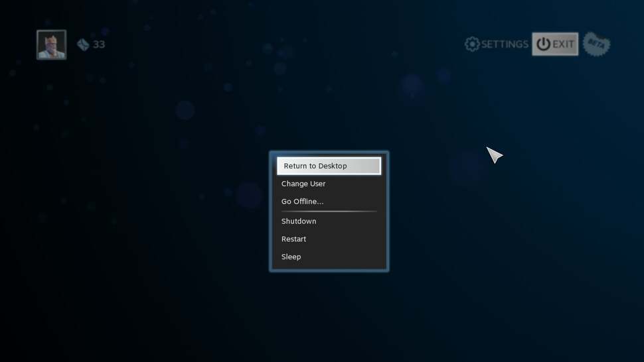Choose Return to Desktop
Image resolution: width=644 pixels, height=362 pixels.
tap(329, 166)
